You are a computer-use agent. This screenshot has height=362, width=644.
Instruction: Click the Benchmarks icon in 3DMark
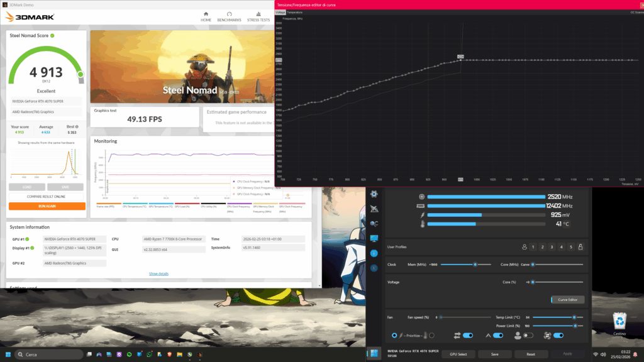(229, 14)
